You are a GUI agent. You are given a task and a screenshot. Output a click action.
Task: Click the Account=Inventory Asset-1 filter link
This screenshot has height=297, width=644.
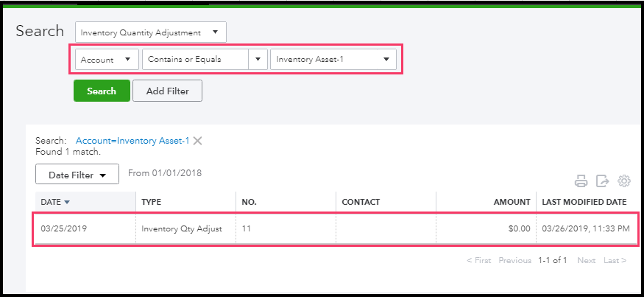(132, 141)
